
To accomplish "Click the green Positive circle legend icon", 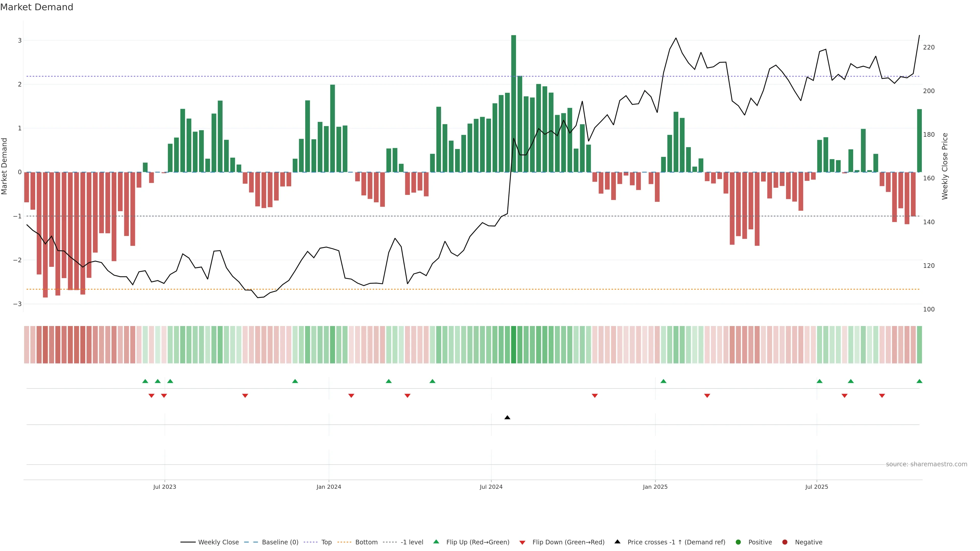I will tap(738, 542).
